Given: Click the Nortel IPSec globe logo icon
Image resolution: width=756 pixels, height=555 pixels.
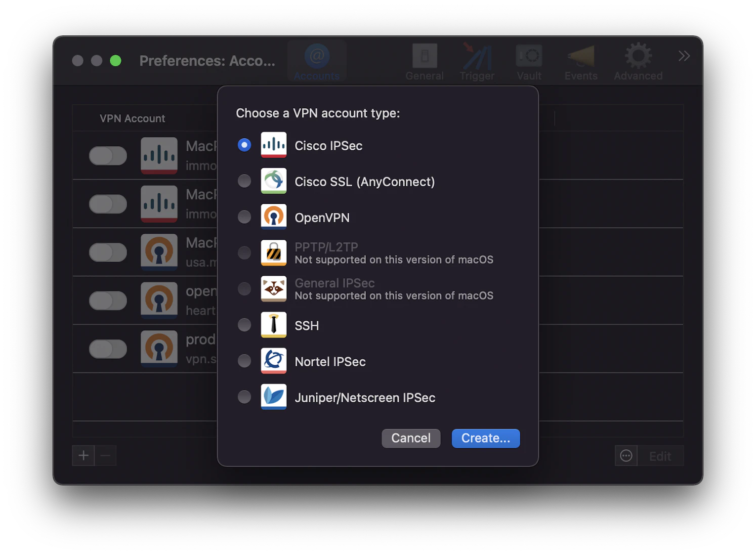Looking at the screenshot, I should (274, 361).
